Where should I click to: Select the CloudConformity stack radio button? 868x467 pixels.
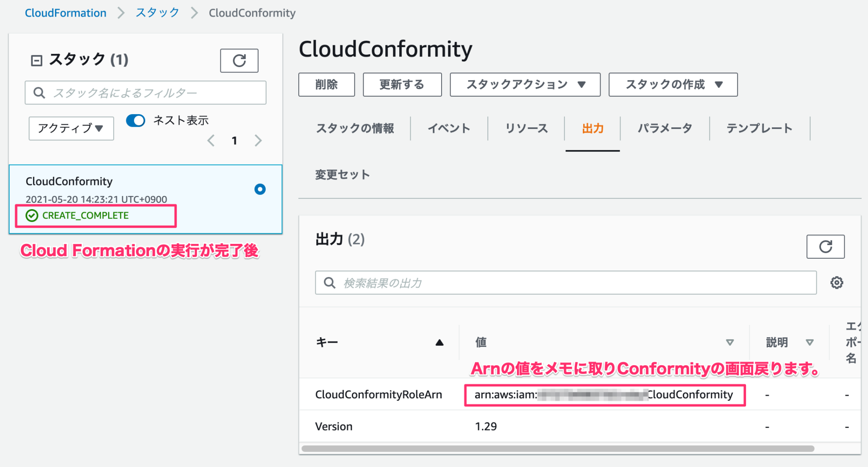[260, 189]
